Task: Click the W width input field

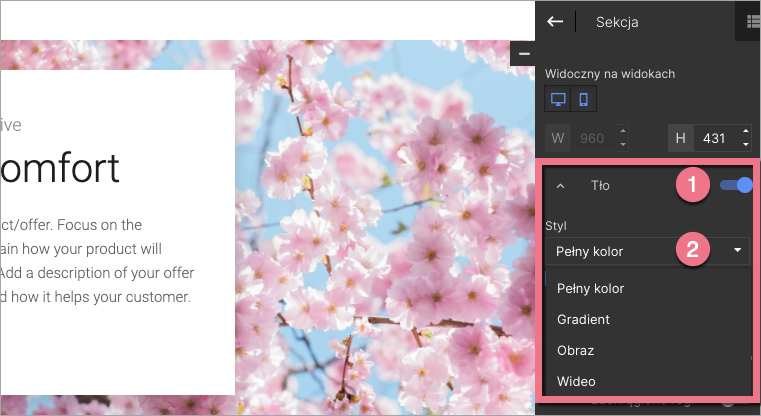Action: (x=594, y=136)
